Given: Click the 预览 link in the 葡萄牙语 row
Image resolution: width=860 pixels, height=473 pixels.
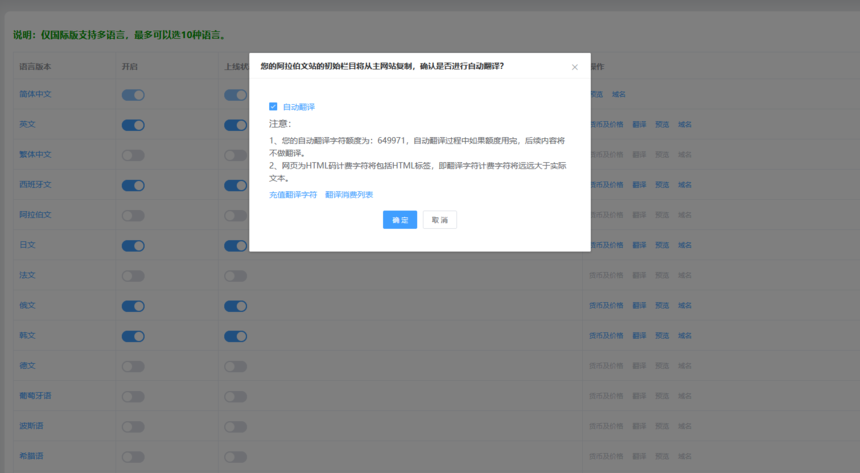Looking at the screenshot, I should (662, 396).
